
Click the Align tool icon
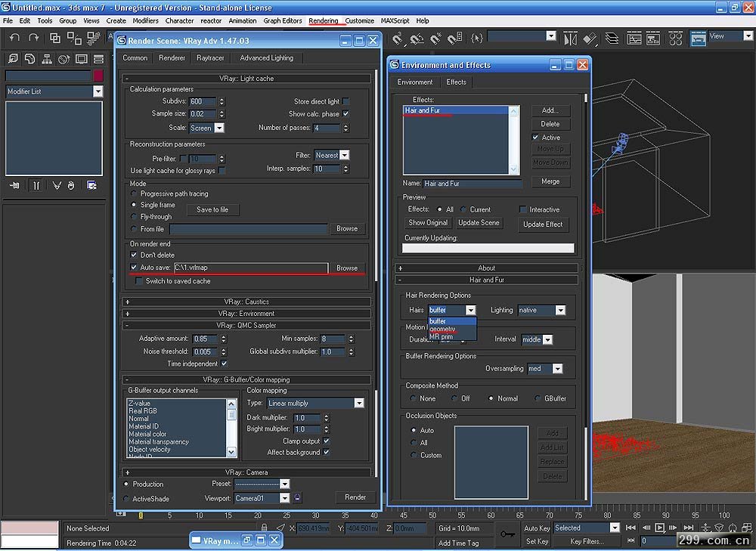point(590,39)
